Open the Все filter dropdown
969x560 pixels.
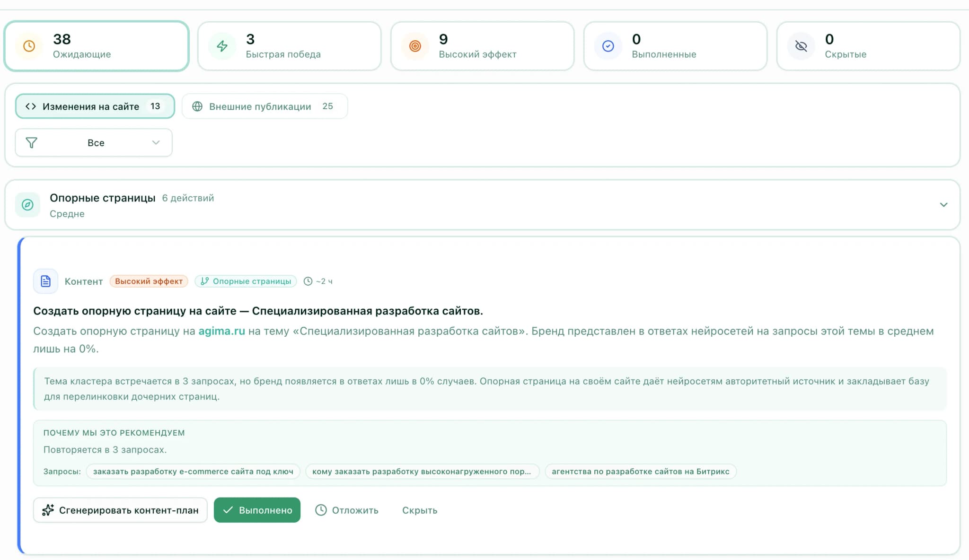[94, 143]
